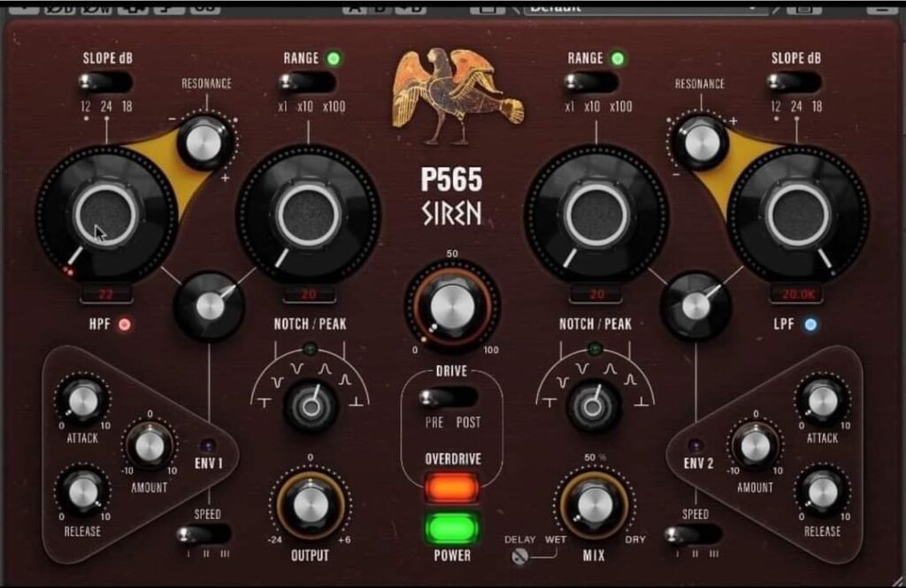Select wide notch shape on left filter
Viewport: 906px width, 588px height.
296,368
